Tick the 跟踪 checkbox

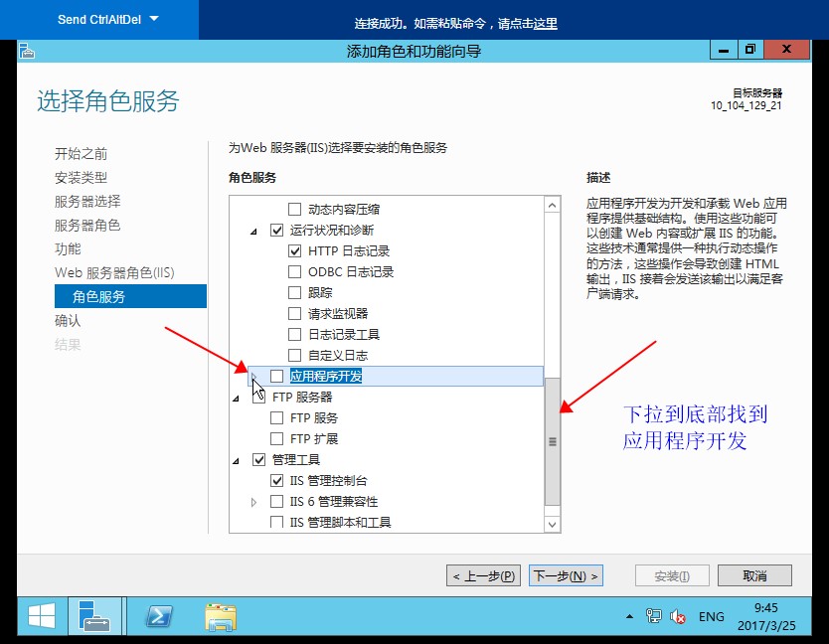(294, 293)
